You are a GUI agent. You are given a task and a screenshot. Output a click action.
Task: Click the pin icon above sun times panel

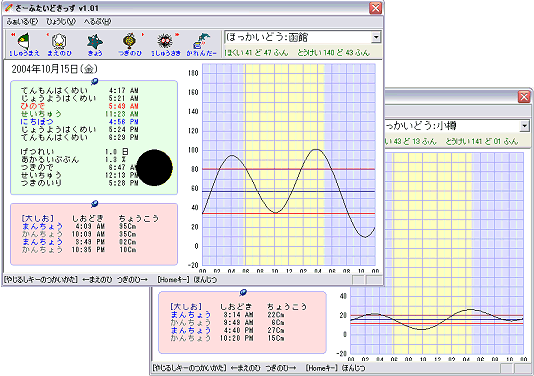95,81
